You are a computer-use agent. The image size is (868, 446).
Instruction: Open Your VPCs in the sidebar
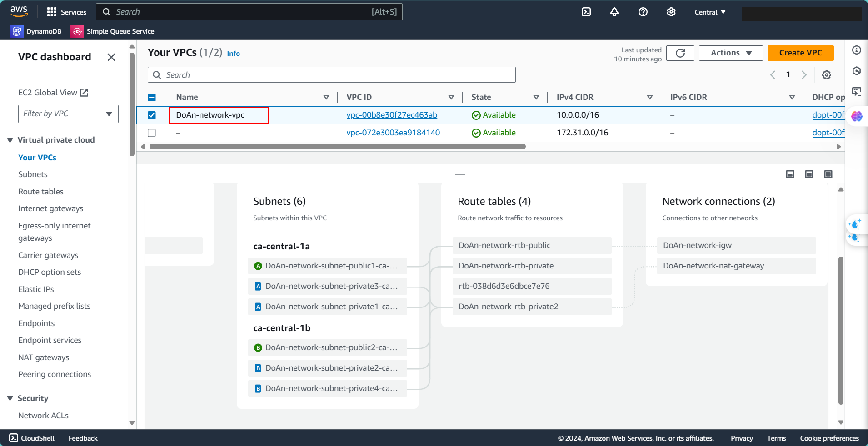click(x=37, y=158)
